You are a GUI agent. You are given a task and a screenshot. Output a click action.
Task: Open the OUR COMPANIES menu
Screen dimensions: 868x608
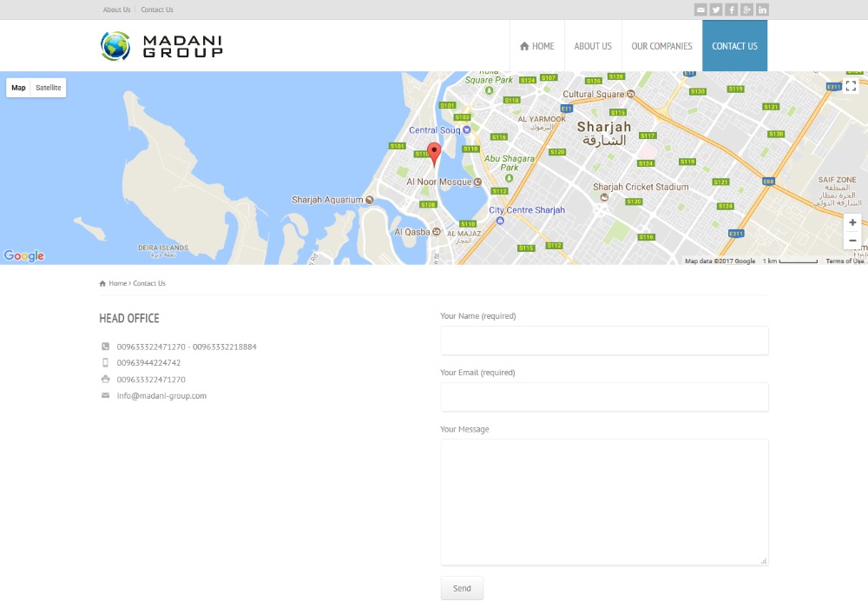[x=662, y=46]
